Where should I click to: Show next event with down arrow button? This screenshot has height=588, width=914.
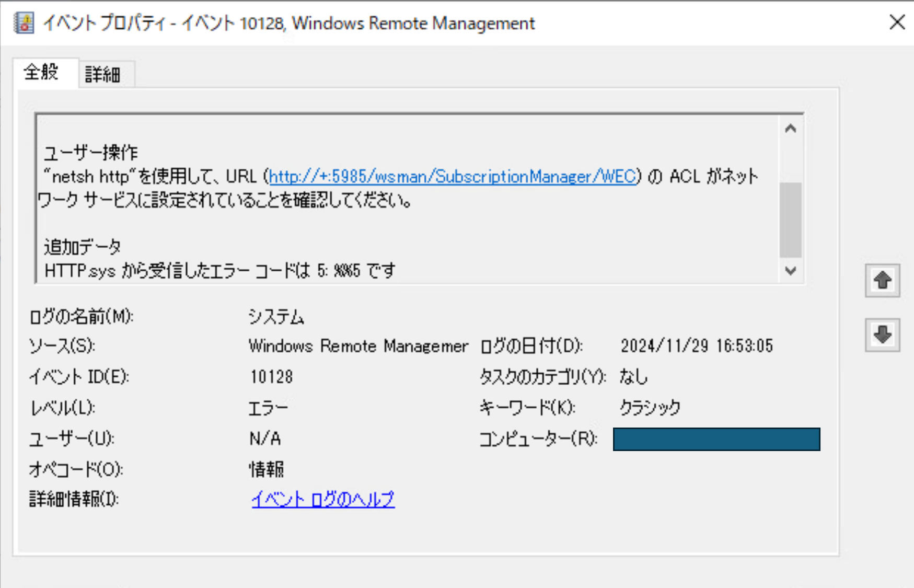(883, 335)
